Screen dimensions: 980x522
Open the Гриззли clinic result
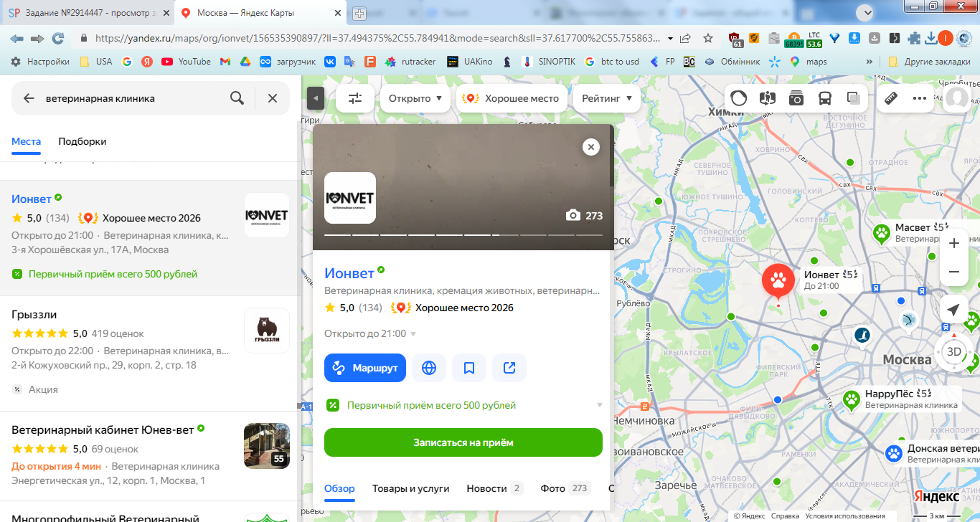click(150, 353)
